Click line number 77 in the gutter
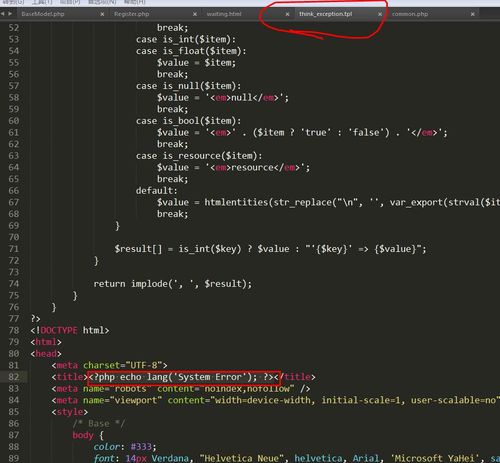Image resolution: width=500 pixels, height=463 pixels. 14,319
